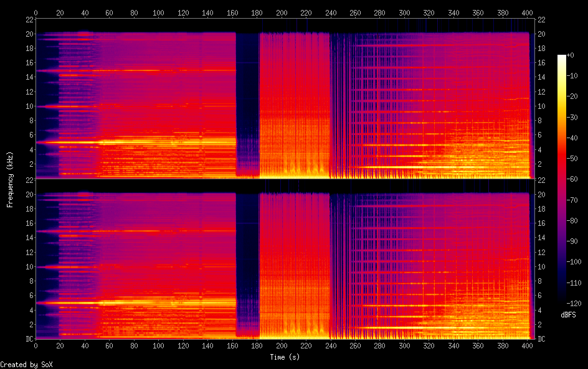Click the 300 tick on the bottom time axis
The height and width of the screenshot is (369, 588).
405,345
